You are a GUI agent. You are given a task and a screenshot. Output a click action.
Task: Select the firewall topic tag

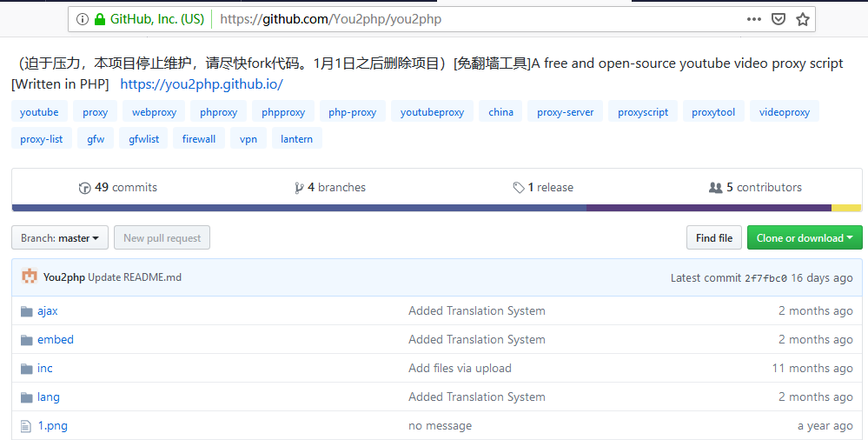(199, 139)
